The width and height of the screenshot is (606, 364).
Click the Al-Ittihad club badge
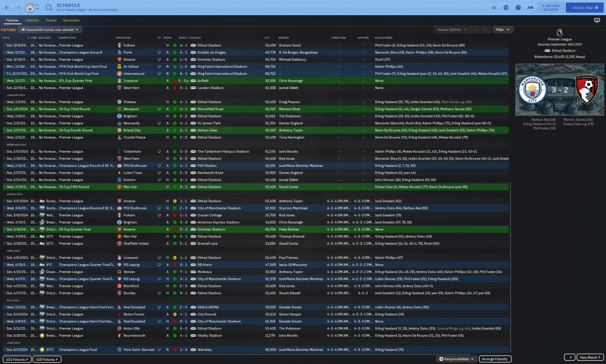[119, 67]
